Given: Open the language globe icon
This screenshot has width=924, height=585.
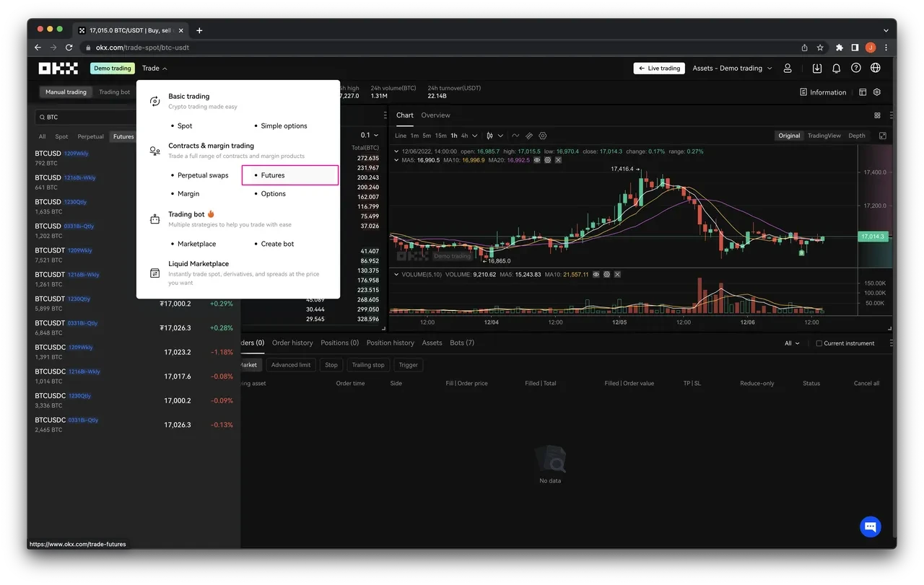Looking at the screenshot, I should click(876, 69).
